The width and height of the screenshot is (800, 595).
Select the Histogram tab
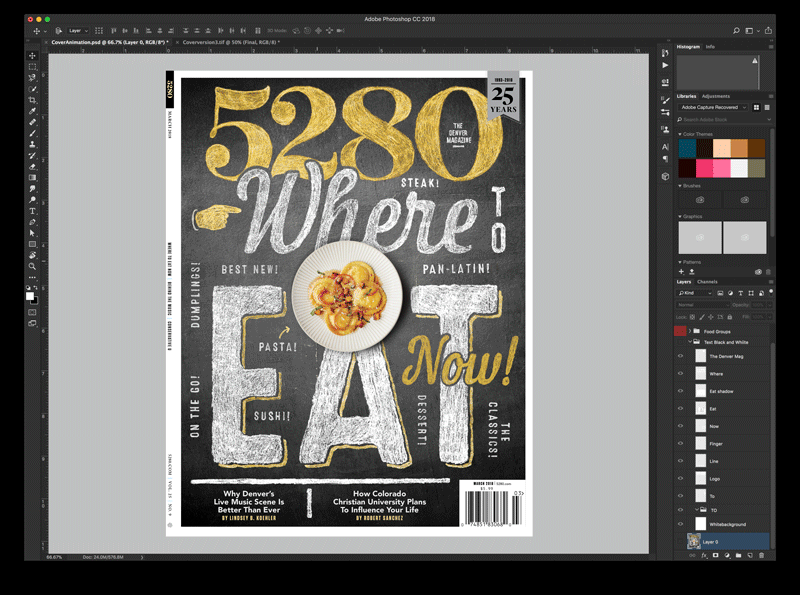click(x=688, y=46)
